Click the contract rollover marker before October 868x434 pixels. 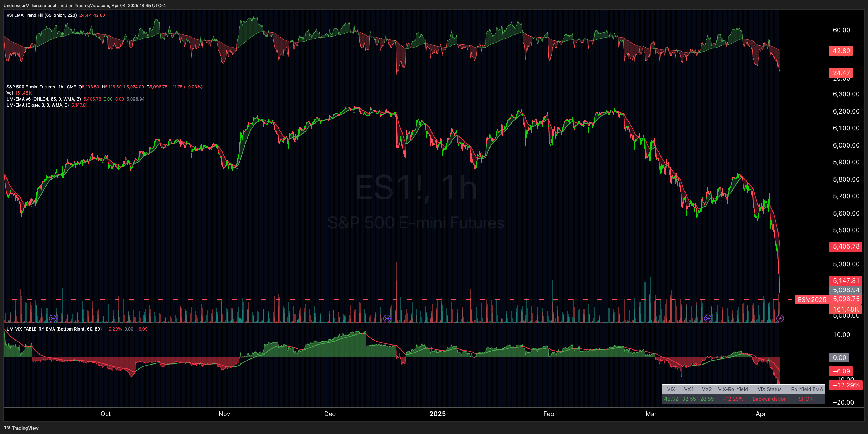pyautogui.click(x=53, y=318)
